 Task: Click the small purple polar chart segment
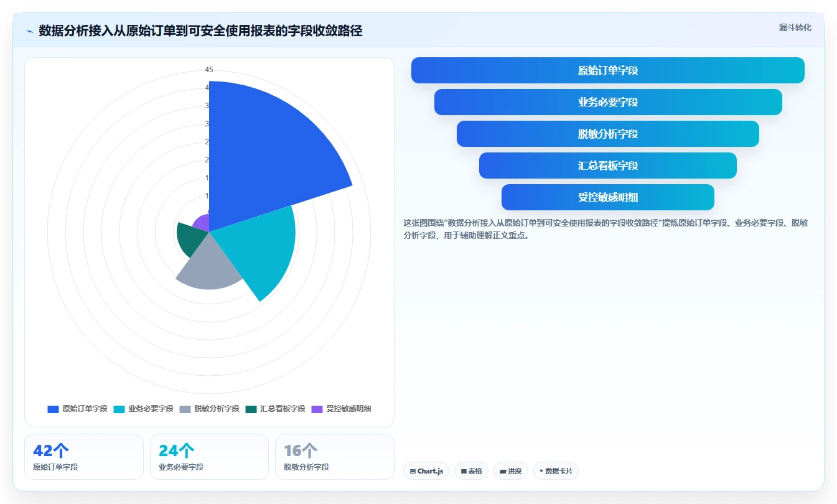[x=202, y=223]
